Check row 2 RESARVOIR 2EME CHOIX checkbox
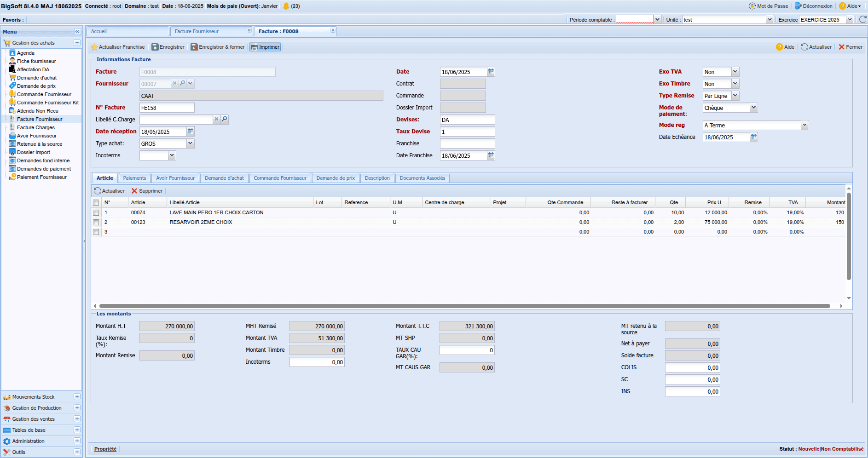868x458 pixels. pos(96,223)
